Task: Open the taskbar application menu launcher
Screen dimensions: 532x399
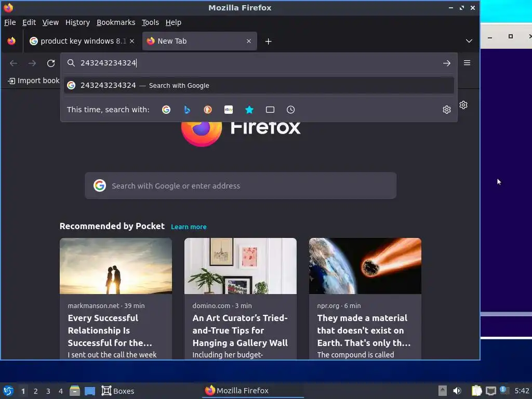Action: [8, 391]
